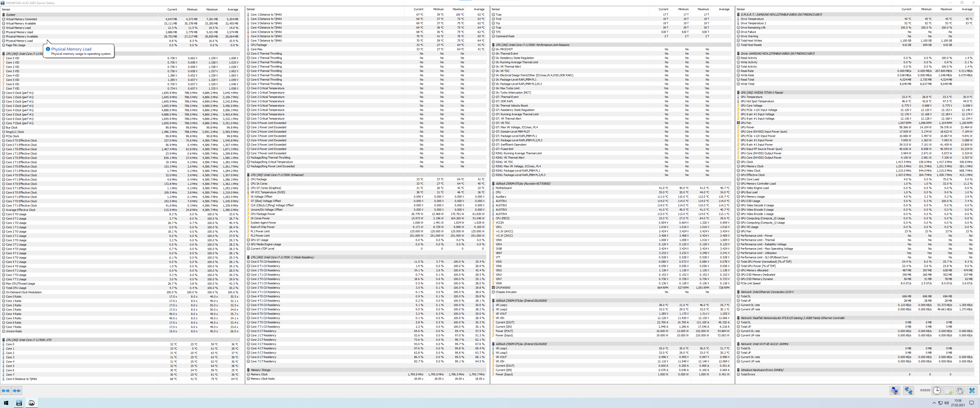Click the expand sensor columns arrows button
This screenshot has width=980, height=408.
coord(6,390)
